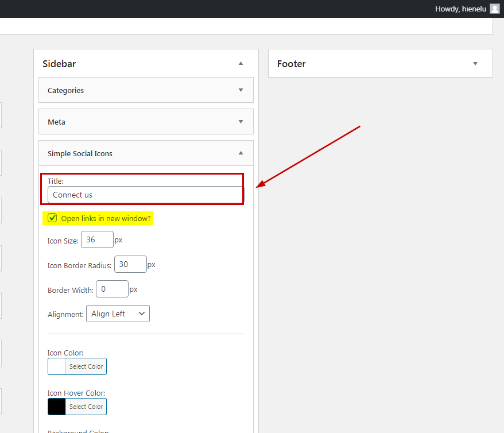This screenshot has width=504, height=433.
Task: Click the white Icon Color swatch
Action: [x=56, y=366]
